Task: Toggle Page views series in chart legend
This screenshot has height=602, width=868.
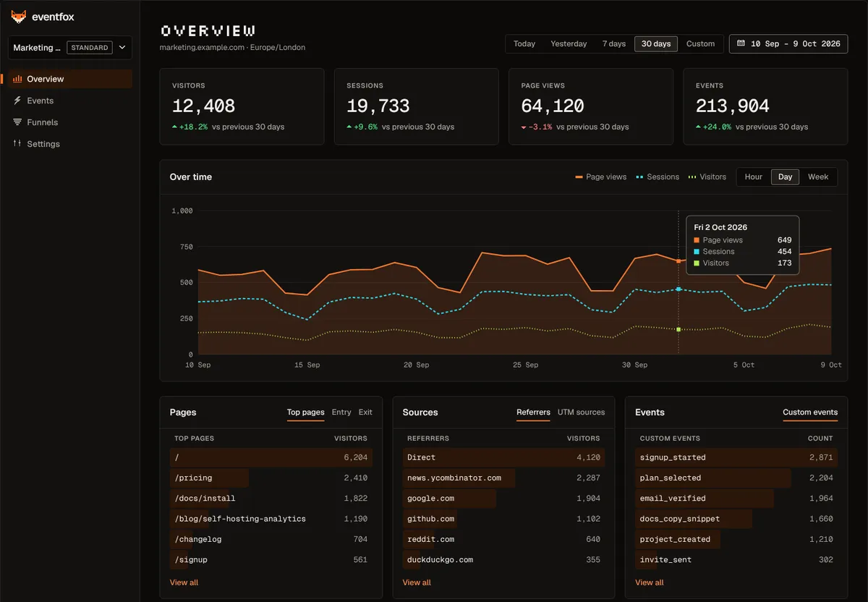Action: coord(601,177)
